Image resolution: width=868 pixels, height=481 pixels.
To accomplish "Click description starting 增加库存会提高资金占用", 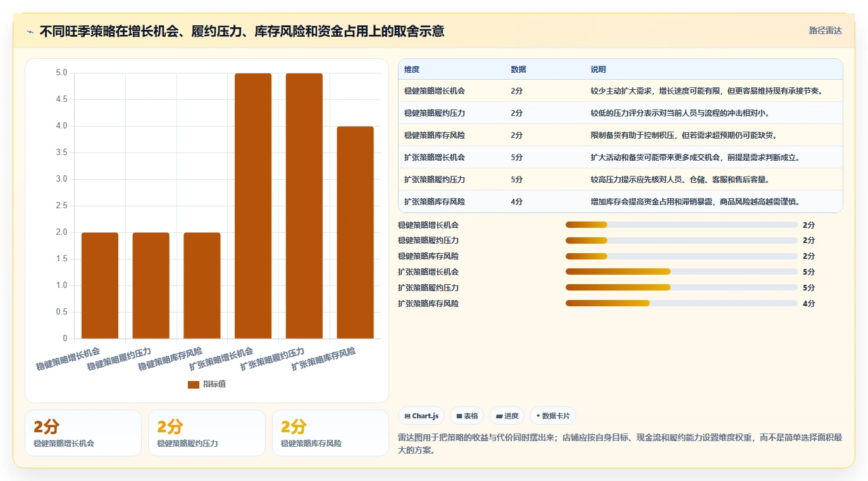I will click(695, 202).
